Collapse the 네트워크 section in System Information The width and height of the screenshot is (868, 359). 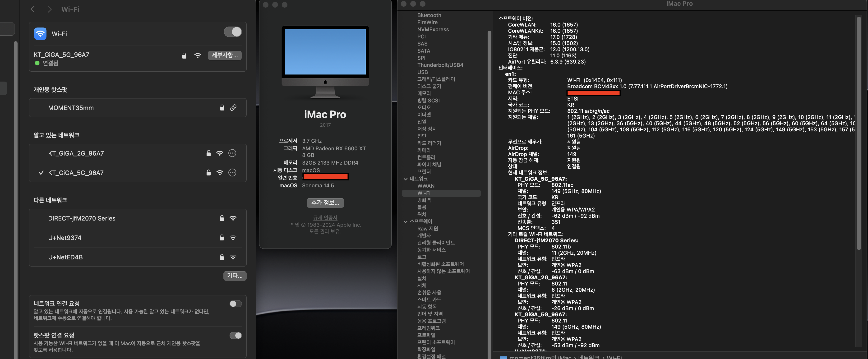(405, 179)
